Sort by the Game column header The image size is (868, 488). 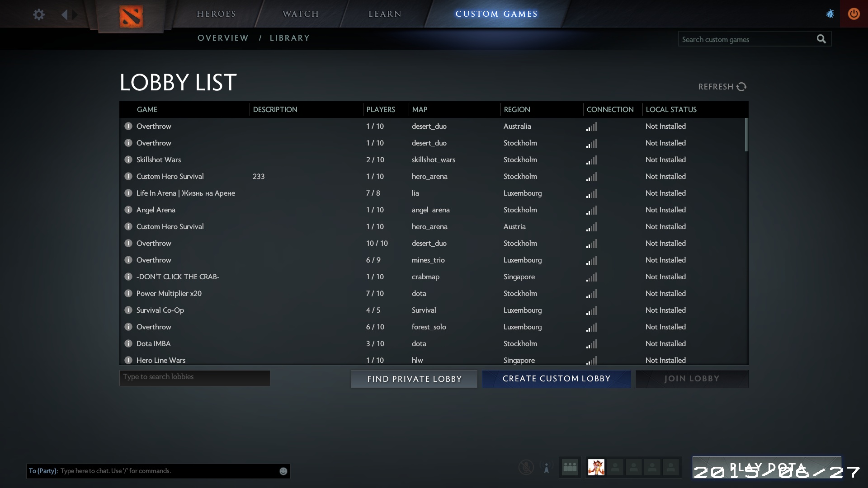pos(147,109)
